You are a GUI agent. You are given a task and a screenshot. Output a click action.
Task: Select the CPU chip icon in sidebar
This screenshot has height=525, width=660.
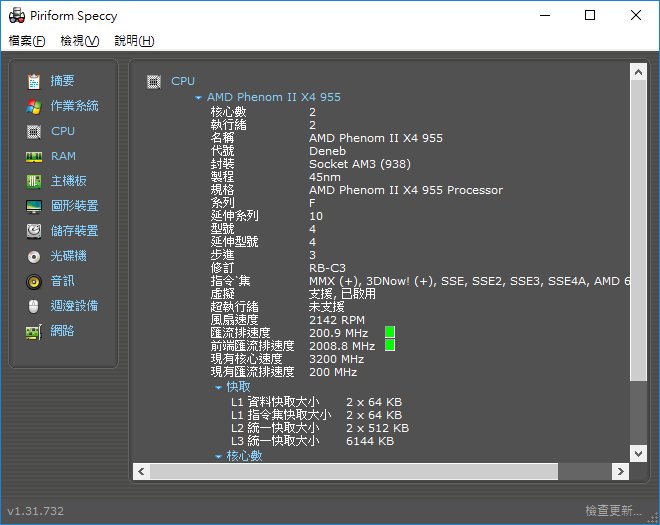[x=34, y=131]
